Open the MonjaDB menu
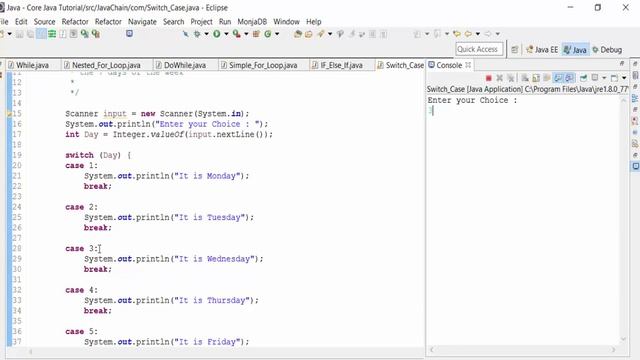This screenshot has height=360, width=640. coord(252,22)
